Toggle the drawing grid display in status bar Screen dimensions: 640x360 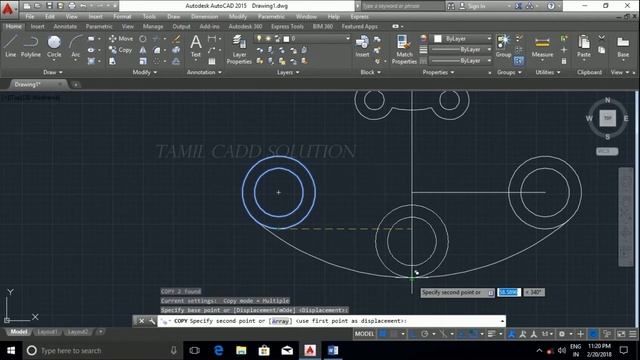click(x=383, y=334)
